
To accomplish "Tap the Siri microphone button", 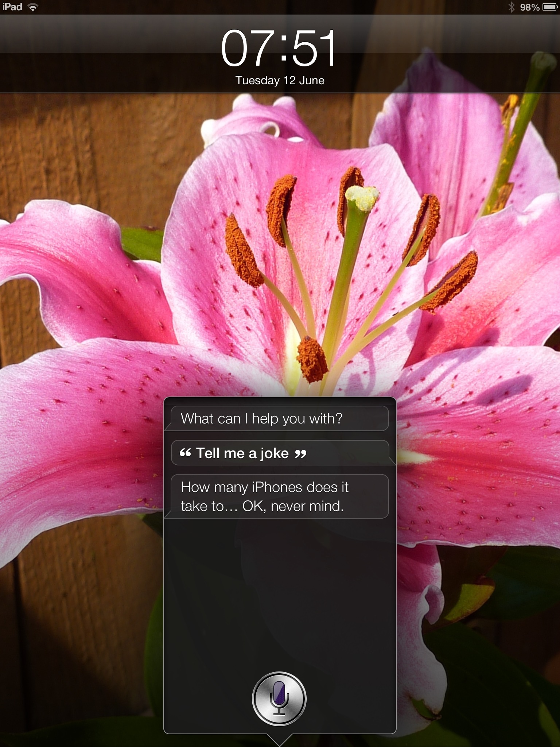I will (x=279, y=699).
